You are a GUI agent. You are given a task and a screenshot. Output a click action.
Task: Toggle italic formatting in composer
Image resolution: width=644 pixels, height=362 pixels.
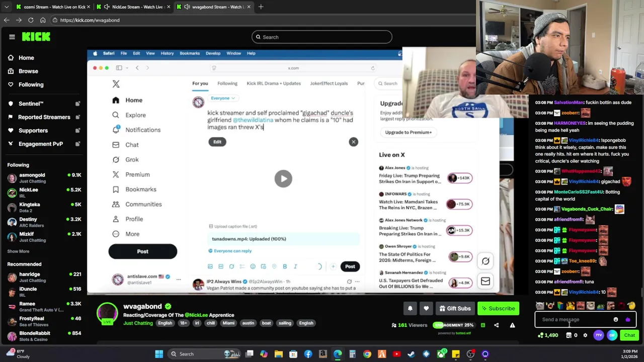coord(295,266)
